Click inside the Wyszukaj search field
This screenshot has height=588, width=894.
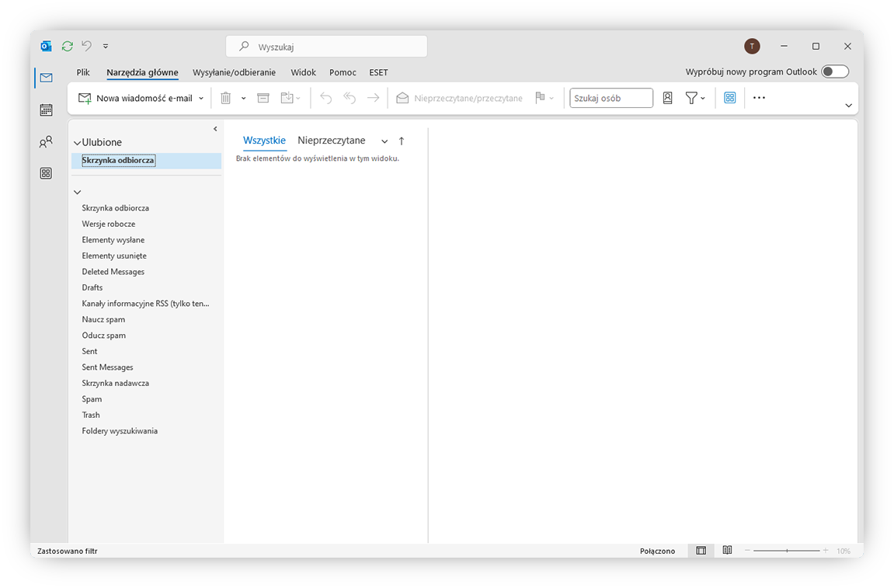click(x=325, y=46)
